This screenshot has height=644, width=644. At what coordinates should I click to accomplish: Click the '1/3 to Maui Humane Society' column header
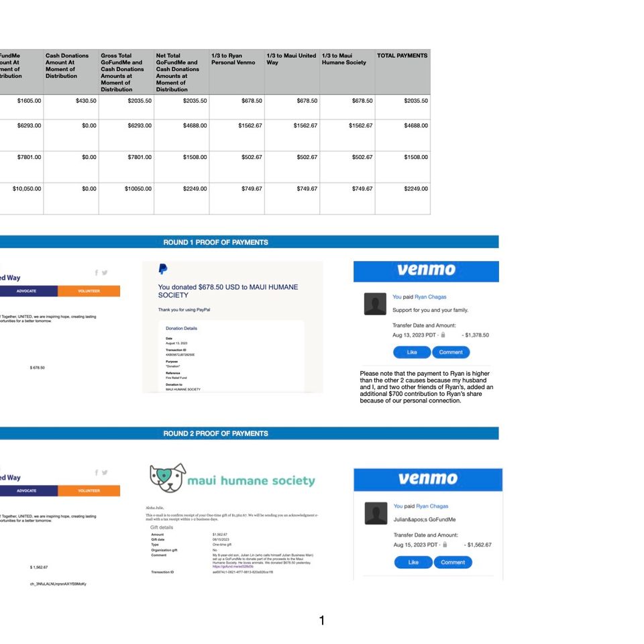pos(347,72)
